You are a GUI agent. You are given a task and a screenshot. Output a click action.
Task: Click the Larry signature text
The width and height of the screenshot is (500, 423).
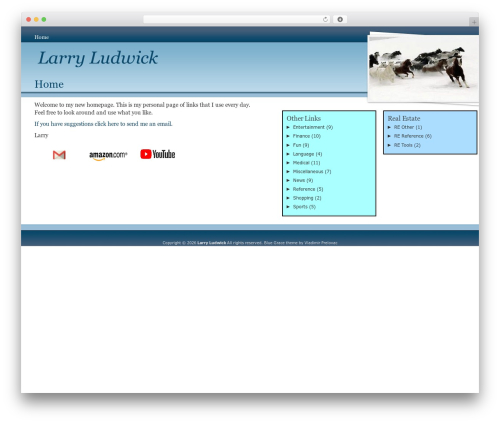pyautogui.click(x=41, y=135)
